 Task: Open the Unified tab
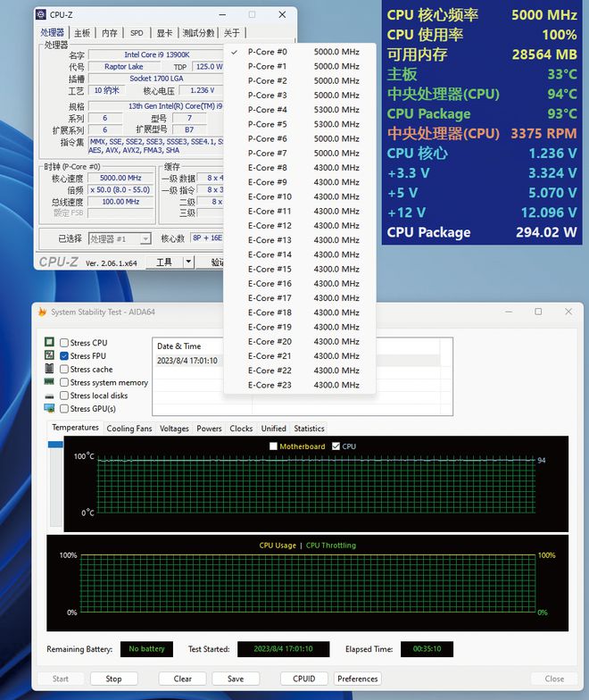coord(273,429)
